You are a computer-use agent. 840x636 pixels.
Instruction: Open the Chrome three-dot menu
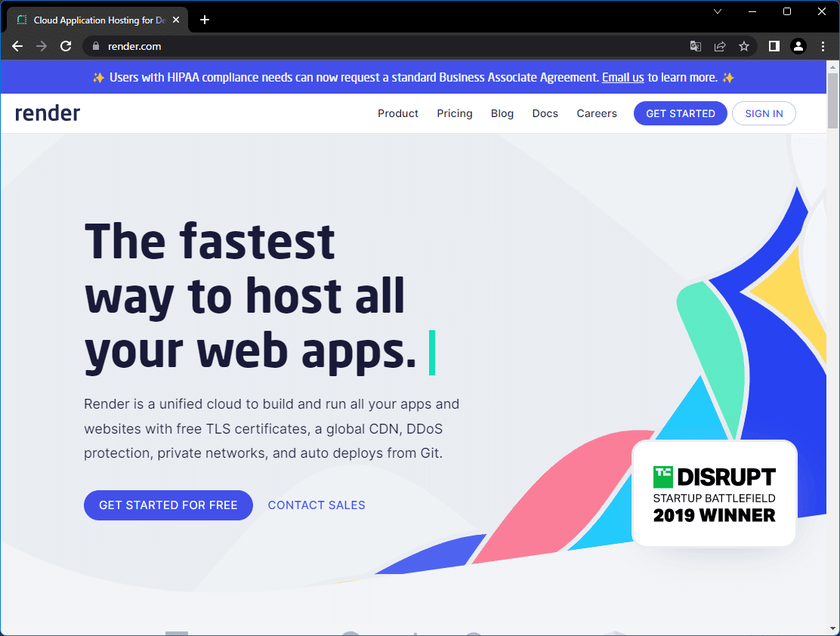tap(823, 47)
